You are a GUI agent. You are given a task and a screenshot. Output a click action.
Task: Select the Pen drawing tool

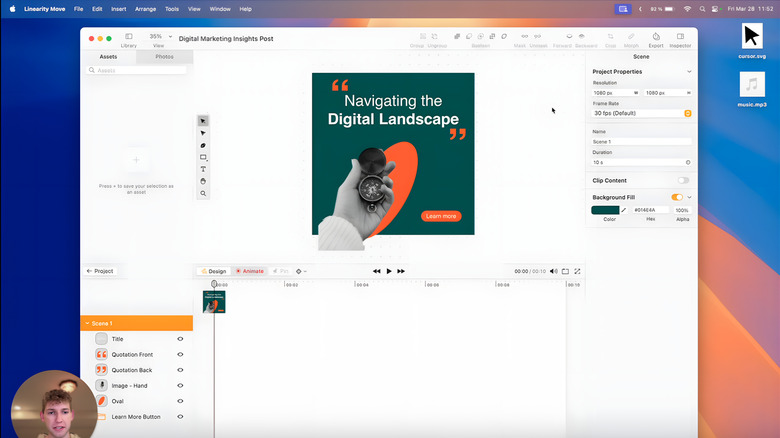(203, 145)
